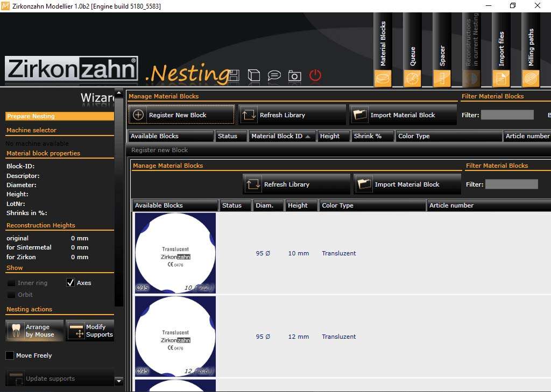
Task: Open the Queue panel tab
Action: point(412,51)
